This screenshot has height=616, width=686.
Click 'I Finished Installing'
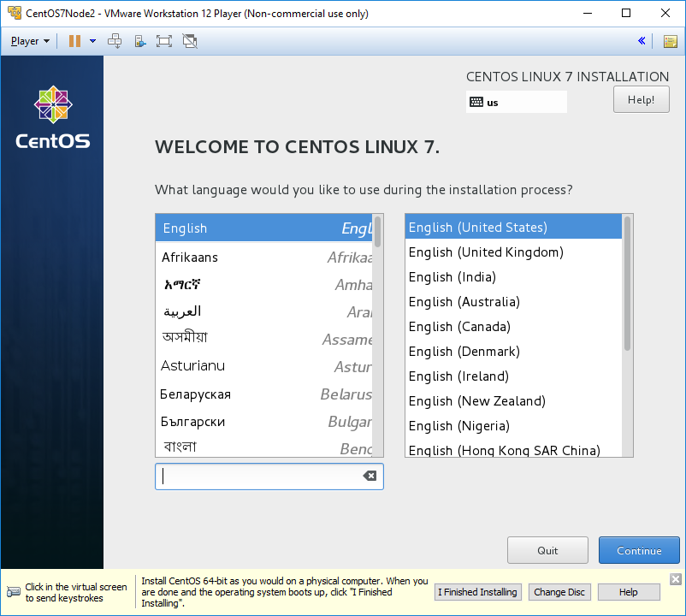click(477, 591)
